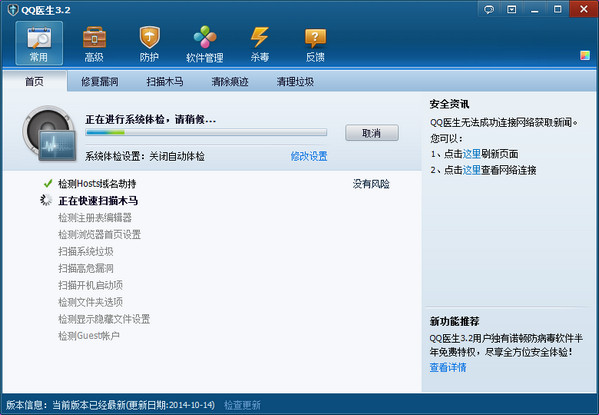Click the 没有风险 status text
This screenshot has width=599, height=415.
click(371, 184)
